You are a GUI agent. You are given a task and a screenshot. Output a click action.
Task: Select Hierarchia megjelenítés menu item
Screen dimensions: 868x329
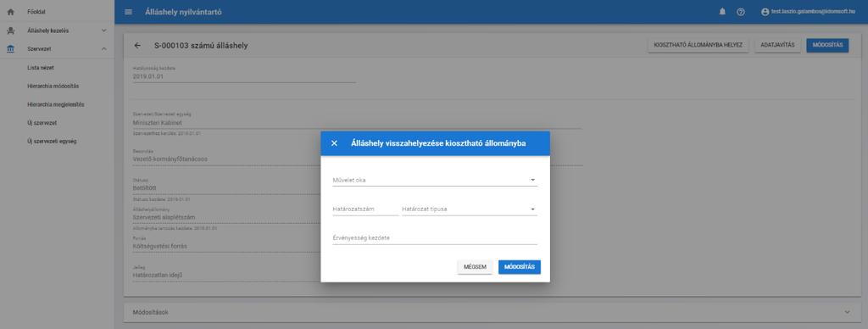57,104
